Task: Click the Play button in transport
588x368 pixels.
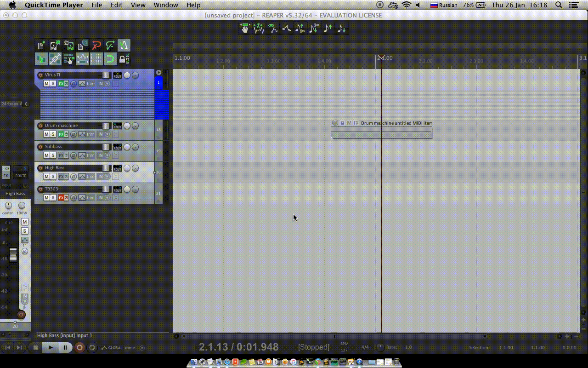Action: [51, 348]
